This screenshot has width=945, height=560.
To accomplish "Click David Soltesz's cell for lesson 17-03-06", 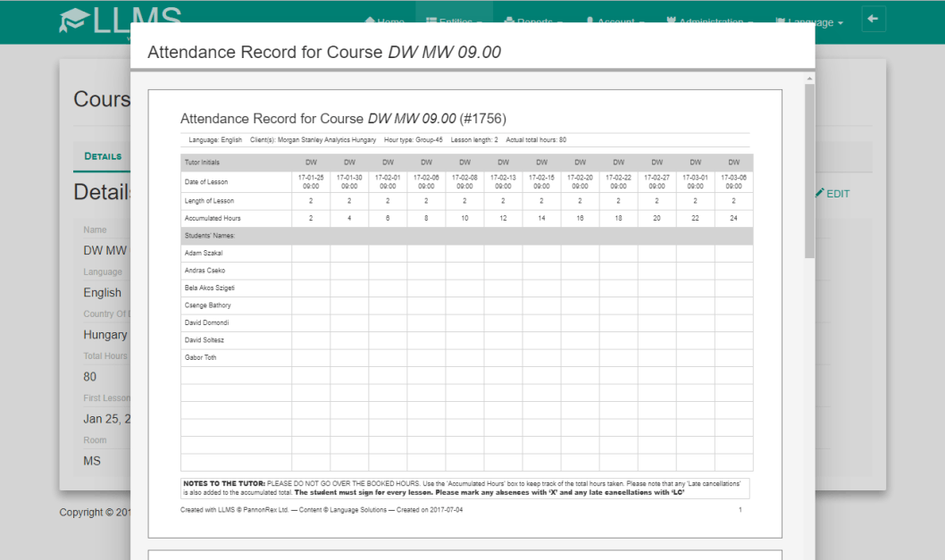I will tap(733, 340).
